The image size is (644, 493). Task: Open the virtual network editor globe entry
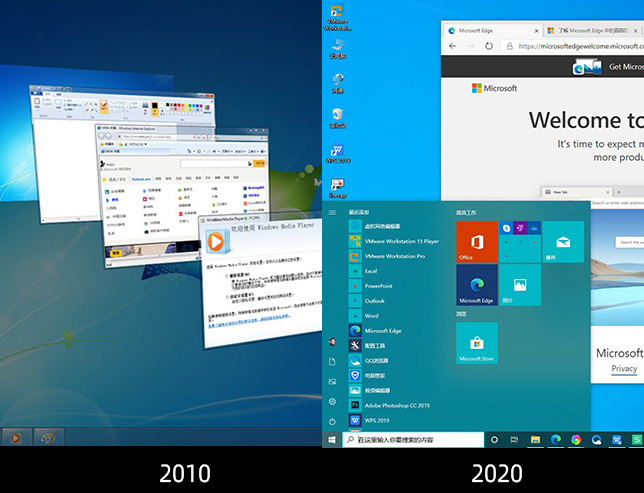pos(375,226)
